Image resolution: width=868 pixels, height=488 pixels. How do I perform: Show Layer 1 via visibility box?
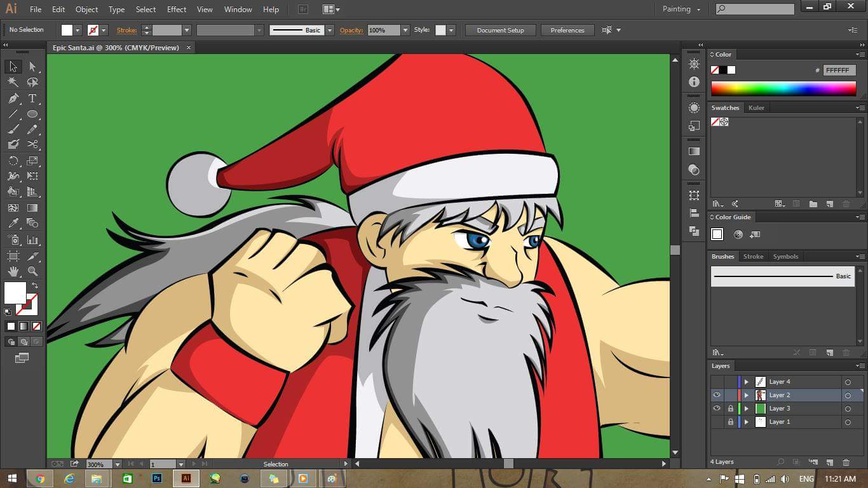717,422
